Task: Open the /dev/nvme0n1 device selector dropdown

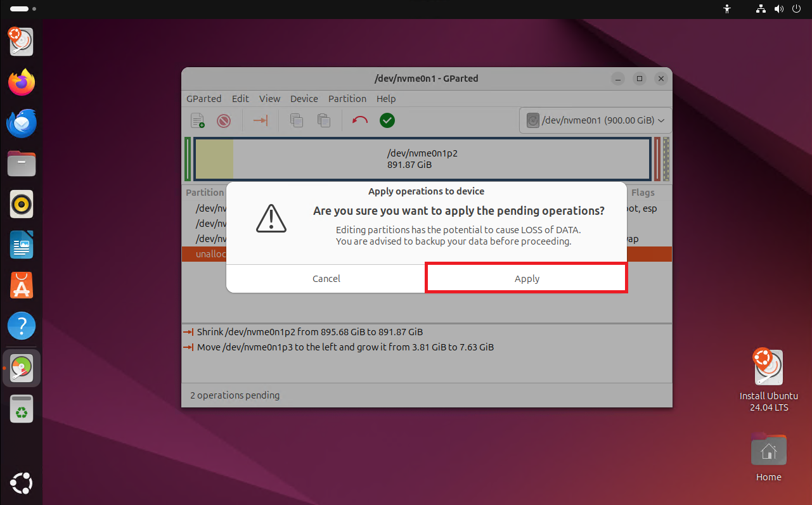Action: 595,120
